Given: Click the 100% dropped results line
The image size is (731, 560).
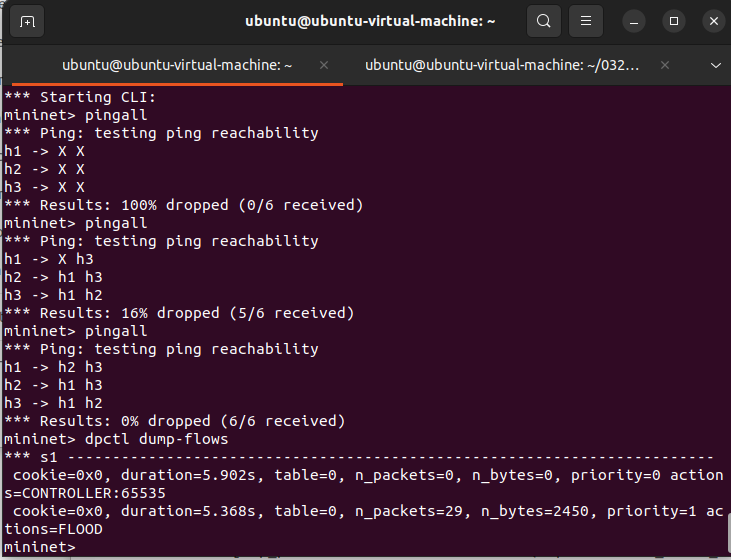Looking at the screenshot, I should [183, 205].
